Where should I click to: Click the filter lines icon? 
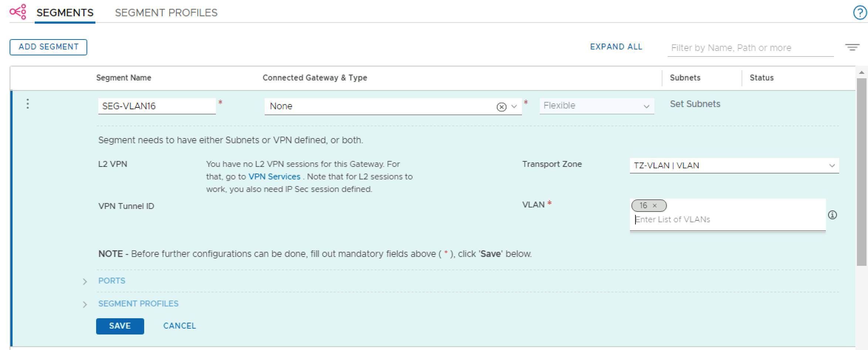click(x=852, y=47)
